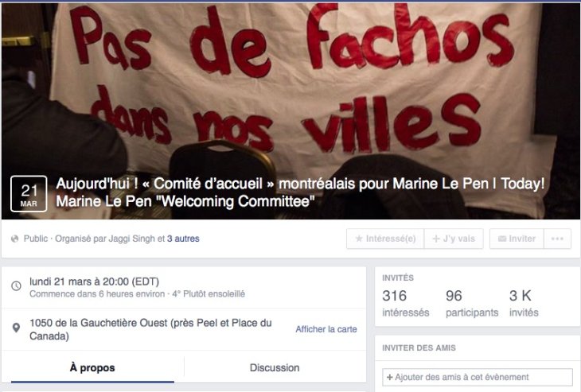Image resolution: width=581 pixels, height=392 pixels.
Task: View the 96 participants list
Action: tap(472, 303)
